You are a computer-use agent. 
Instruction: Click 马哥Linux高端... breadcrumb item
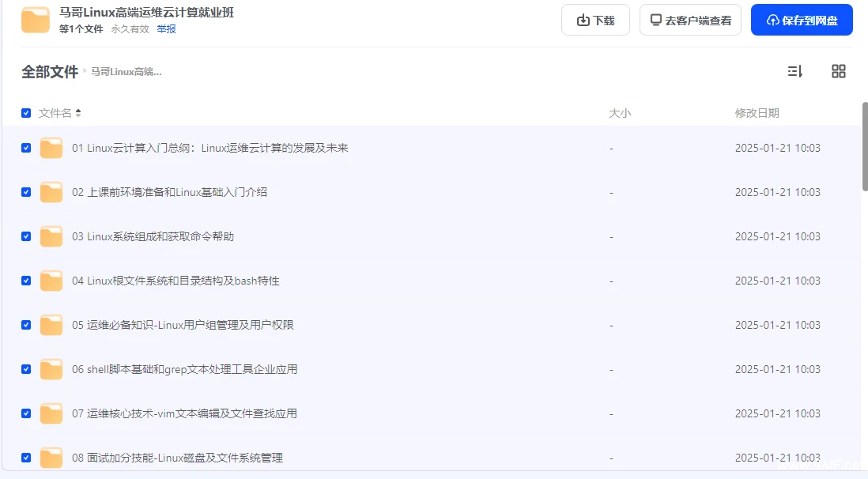[126, 72]
